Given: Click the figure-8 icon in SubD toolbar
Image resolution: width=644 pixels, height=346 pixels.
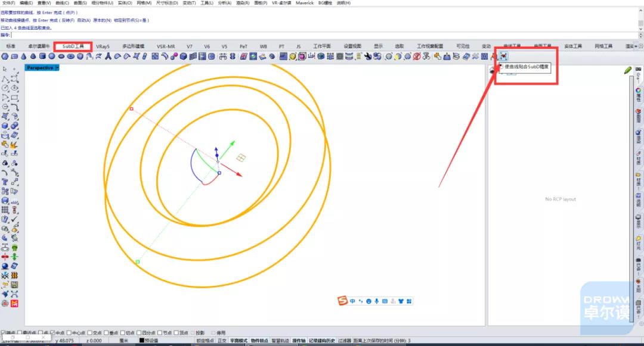Looking at the screenshot, I should (233, 56).
